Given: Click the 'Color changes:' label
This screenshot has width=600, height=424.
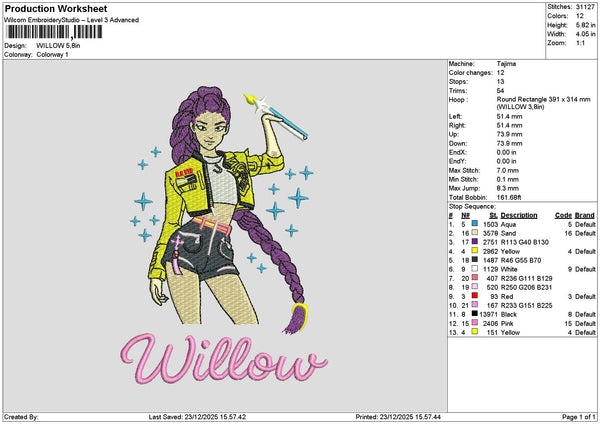Looking at the screenshot, I should click(471, 73).
